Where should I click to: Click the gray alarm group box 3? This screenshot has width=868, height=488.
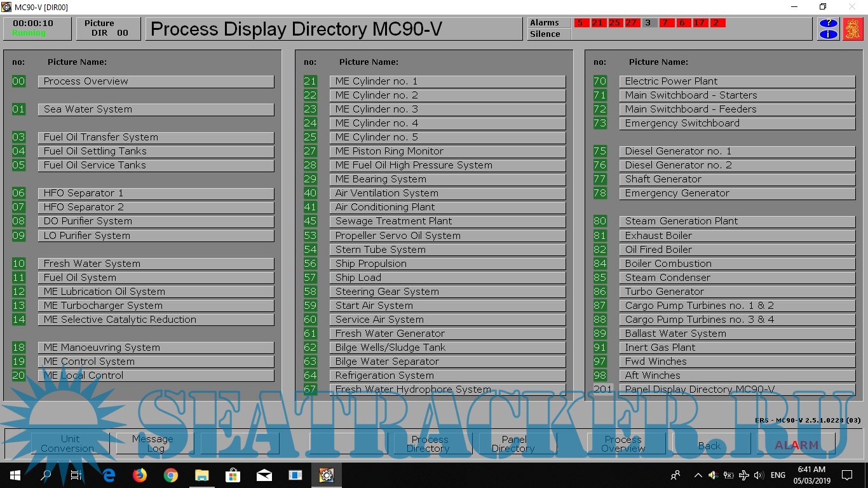pos(648,23)
